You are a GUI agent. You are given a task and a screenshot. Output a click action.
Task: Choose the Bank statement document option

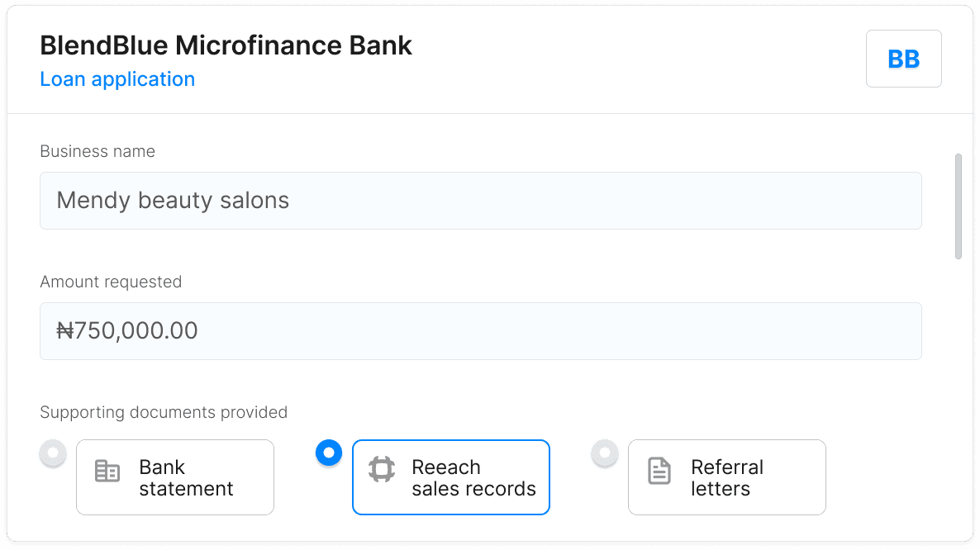(x=174, y=477)
